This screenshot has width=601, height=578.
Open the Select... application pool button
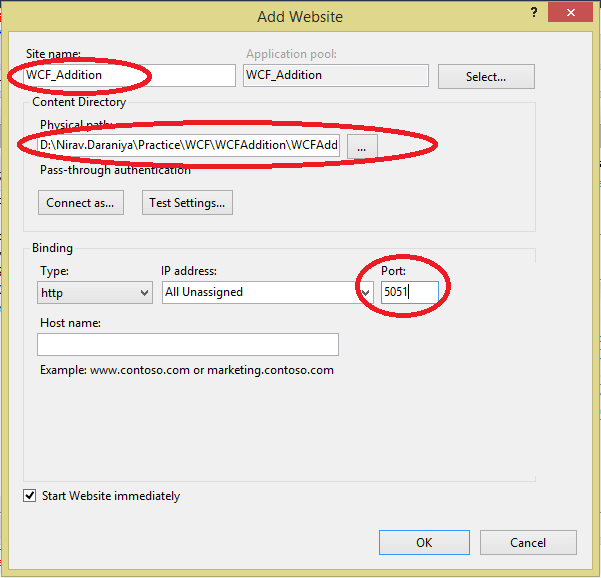click(x=486, y=77)
